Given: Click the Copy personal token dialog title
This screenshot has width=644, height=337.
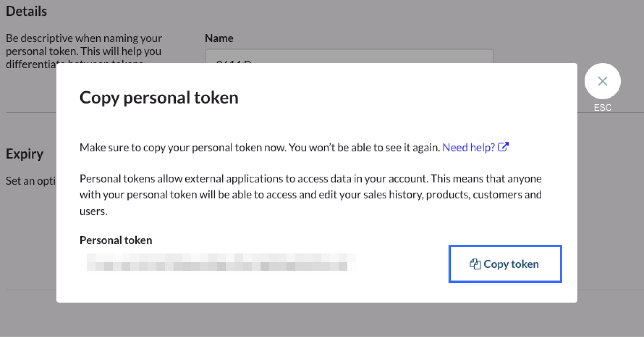Looking at the screenshot, I should click(159, 97).
